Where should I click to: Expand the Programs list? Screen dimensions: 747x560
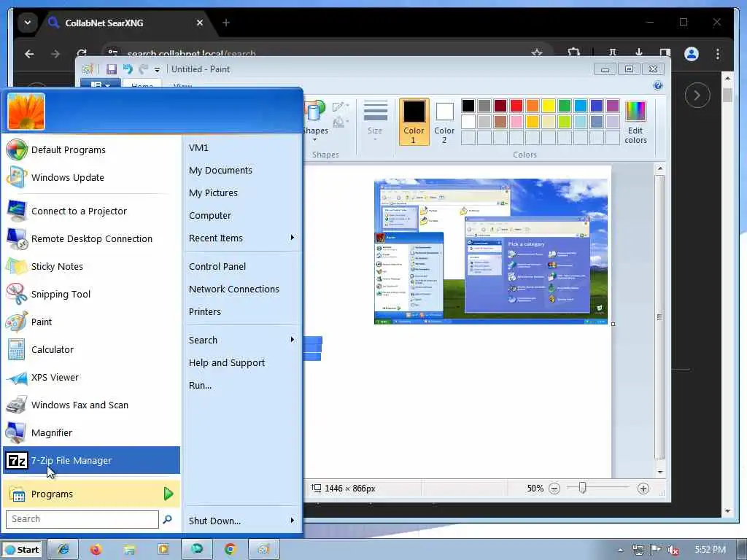pos(91,494)
